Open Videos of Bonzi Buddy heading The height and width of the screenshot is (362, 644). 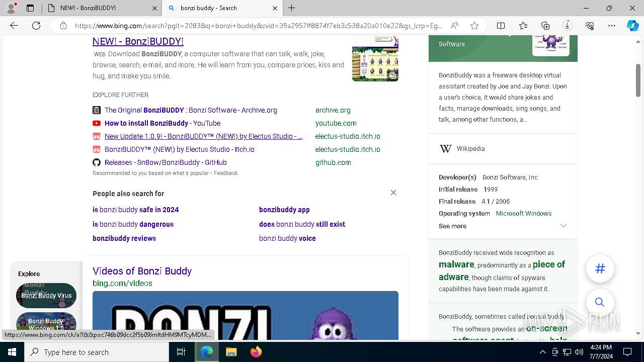click(142, 271)
